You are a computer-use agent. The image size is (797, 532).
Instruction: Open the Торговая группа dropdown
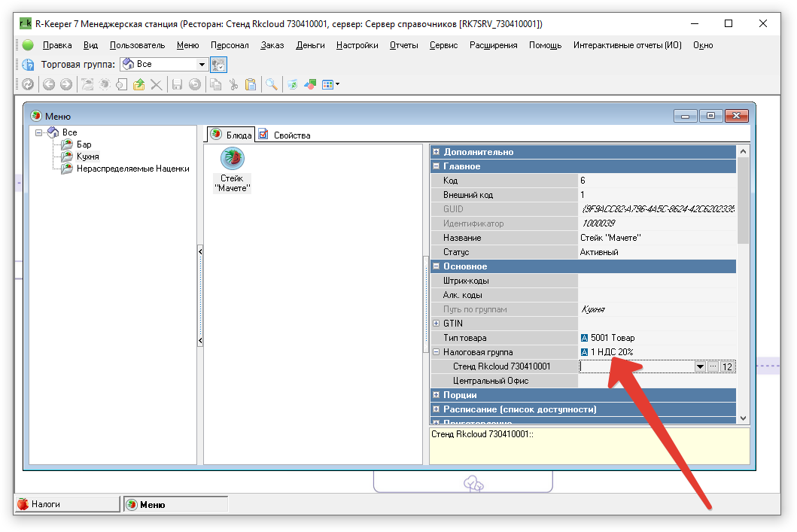point(201,65)
